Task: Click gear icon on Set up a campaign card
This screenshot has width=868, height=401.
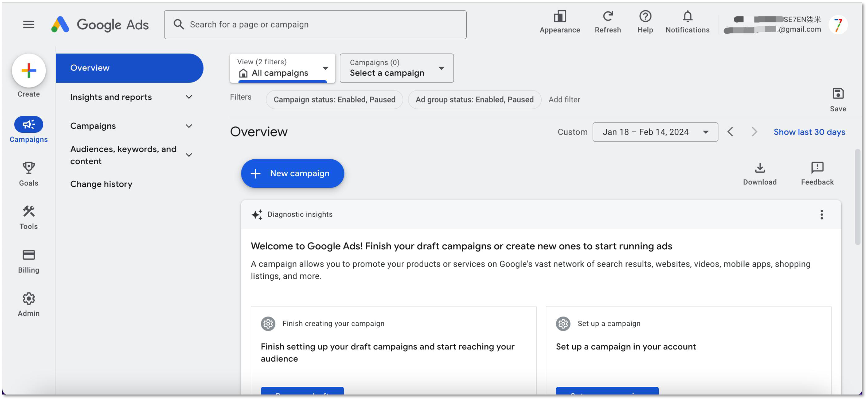Action: point(563,324)
